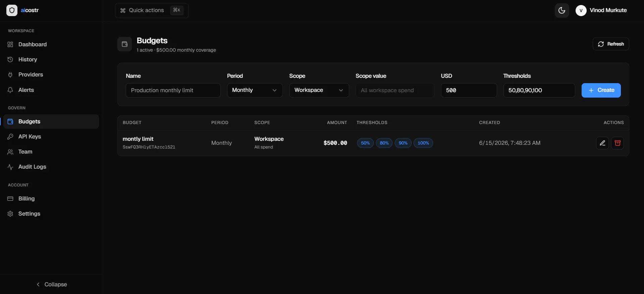Screen dimensions: 644x294
Task: Open Settings from the sidebar
Action: (51, 214)
